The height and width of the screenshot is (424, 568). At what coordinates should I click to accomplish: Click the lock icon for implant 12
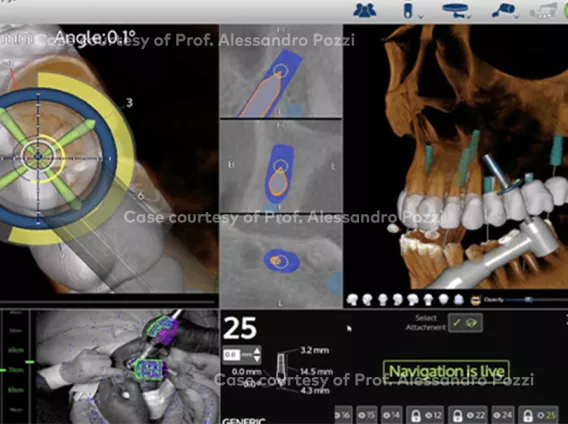pyautogui.click(x=415, y=415)
